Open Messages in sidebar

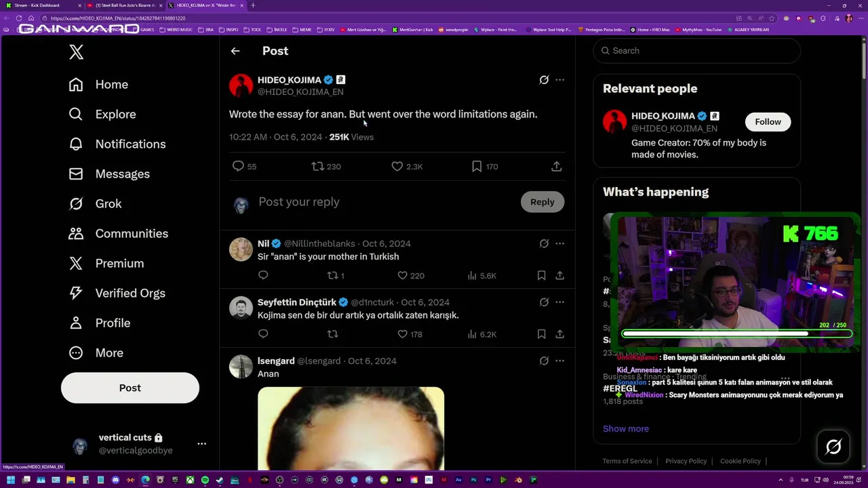point(109,174)
